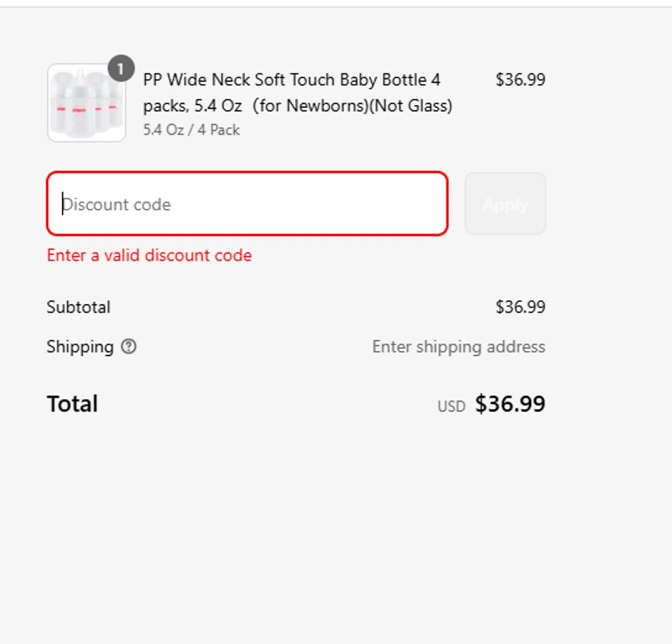Screen dimensions: 672x644
Task: Click the bold Total label
Action: click(x=72, y=404)
